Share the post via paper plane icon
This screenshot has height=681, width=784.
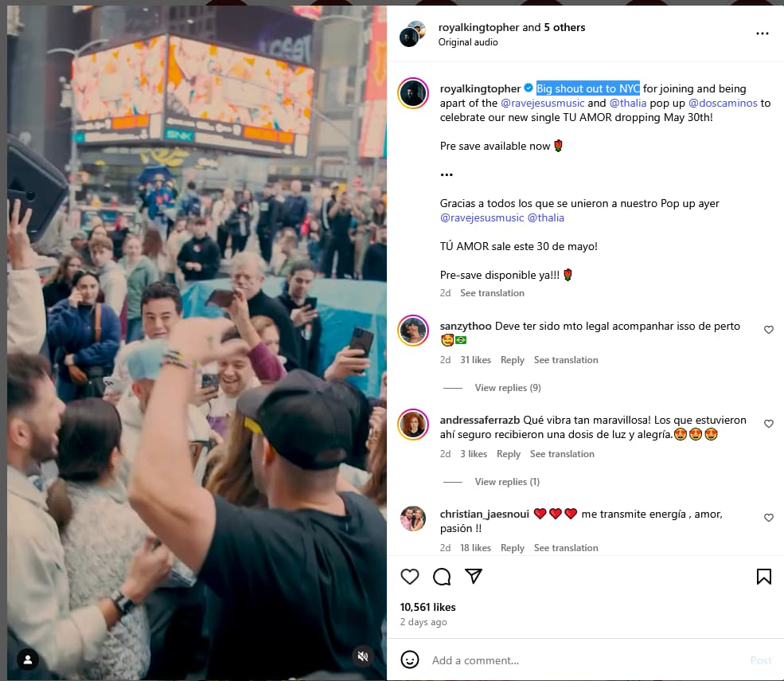(473, 576)
